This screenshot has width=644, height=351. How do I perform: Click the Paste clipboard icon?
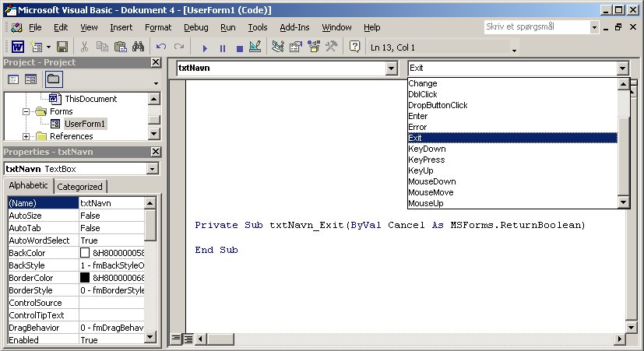coord(120,47)
